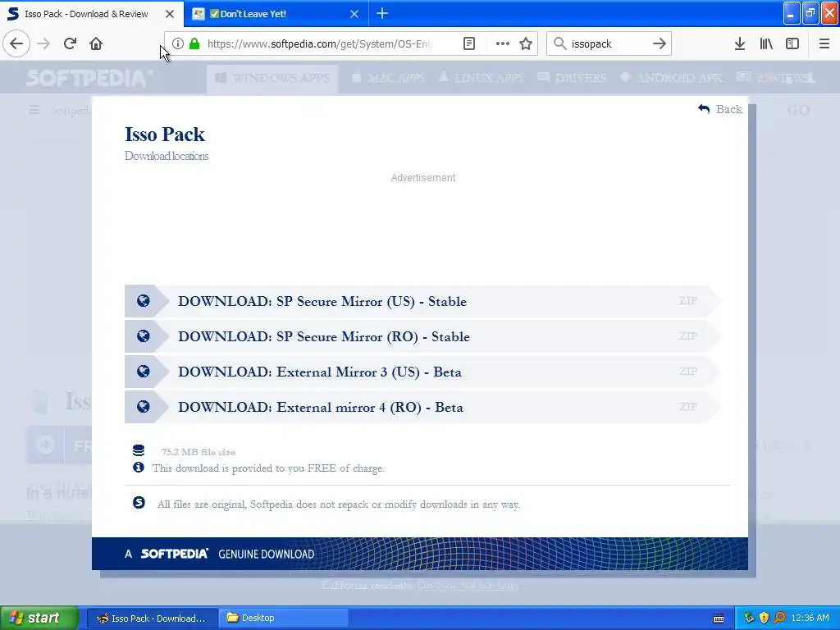This screenshot has height=630, width=840.
Task: Close the Isso Pack tab
Action: coord(170,14)
